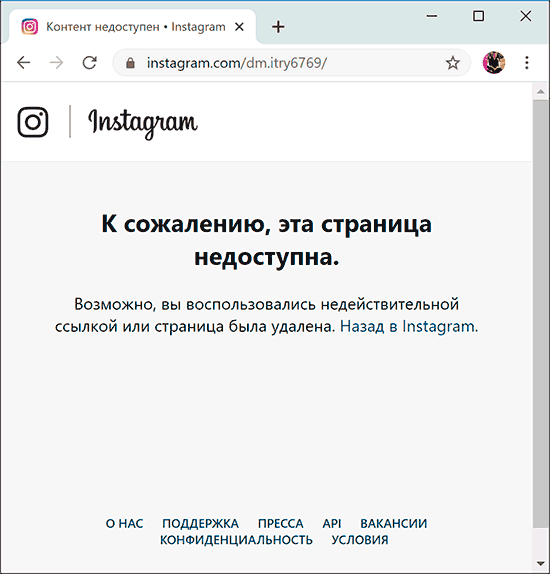This screenshot has height=574, width=550.
Task: Open a new browser tab
Action: (278, 27)
